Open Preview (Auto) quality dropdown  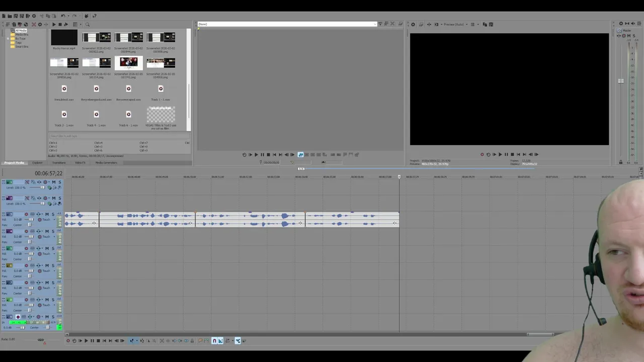click(466, 24)
